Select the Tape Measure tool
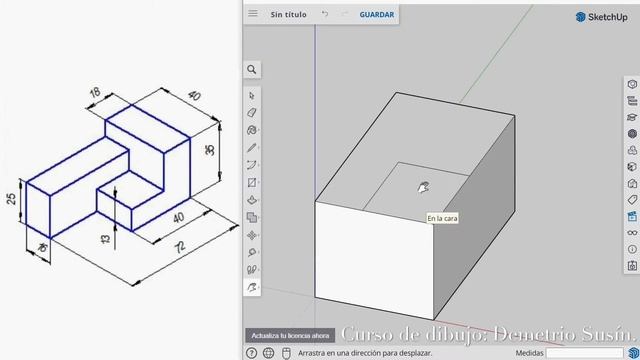640x360 pixels. tap(252, 252)
